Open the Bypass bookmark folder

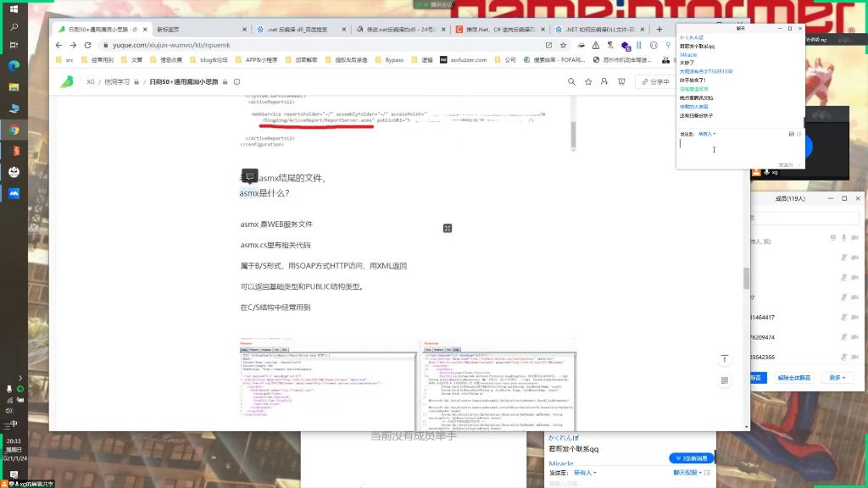(389, 60)
